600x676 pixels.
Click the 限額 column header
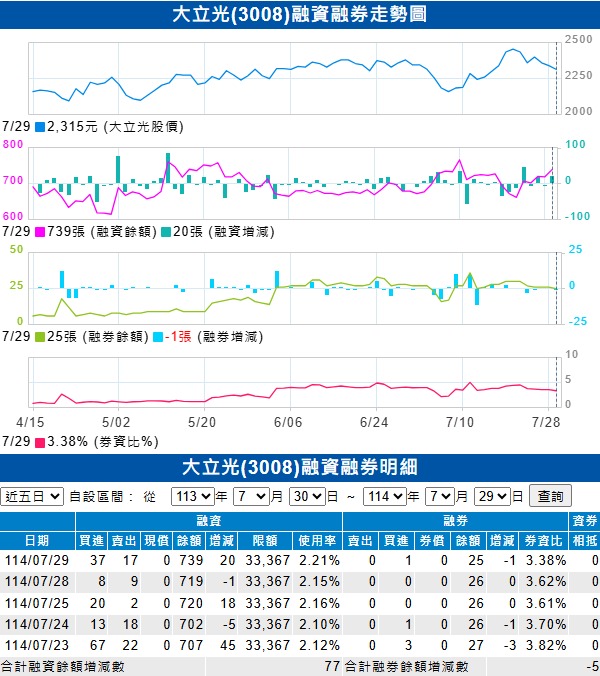(265, 541)
